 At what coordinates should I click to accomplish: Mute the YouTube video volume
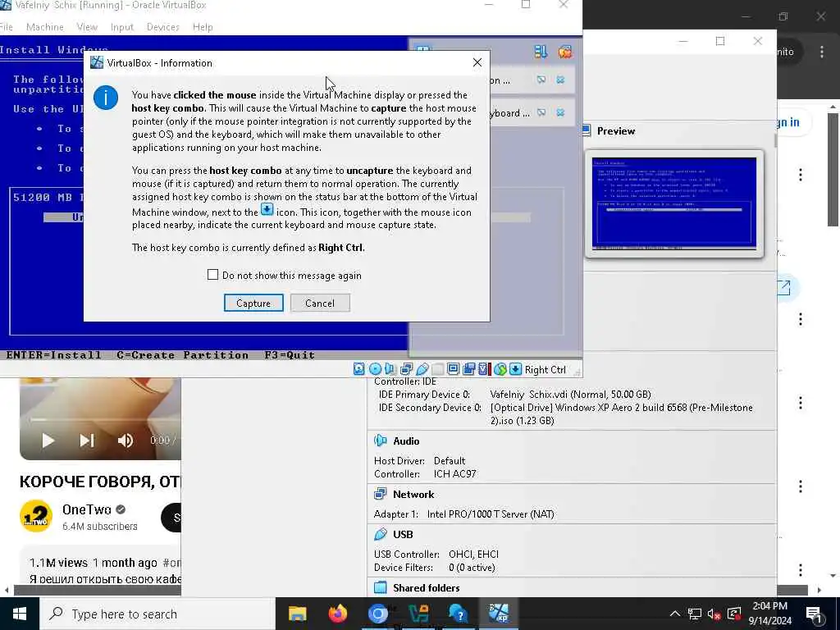tap(126, 441)
